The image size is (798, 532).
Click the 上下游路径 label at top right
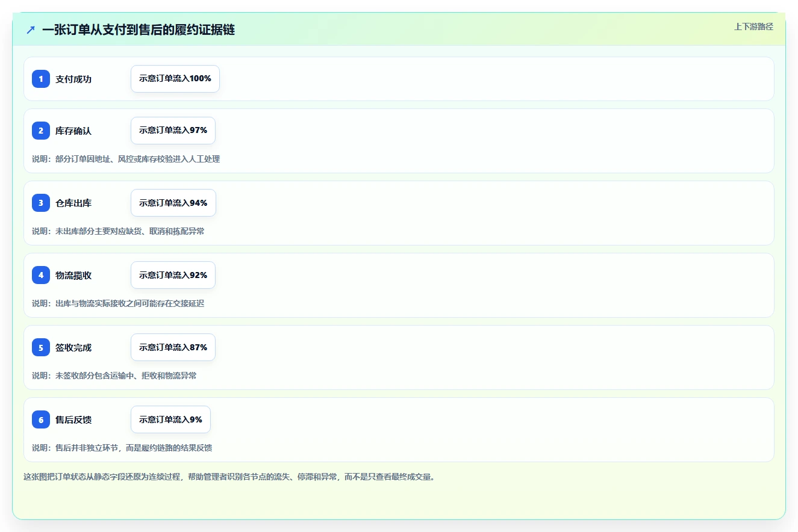[753, 26]
